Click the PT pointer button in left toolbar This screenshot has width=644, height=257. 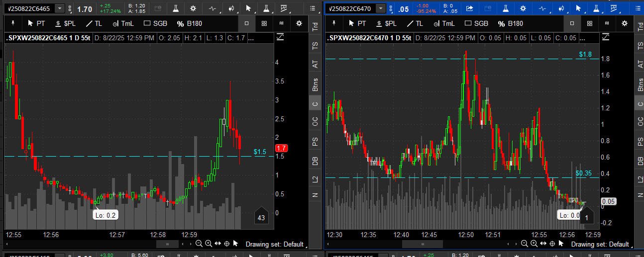pyautogui.click(x=36, y=23)
